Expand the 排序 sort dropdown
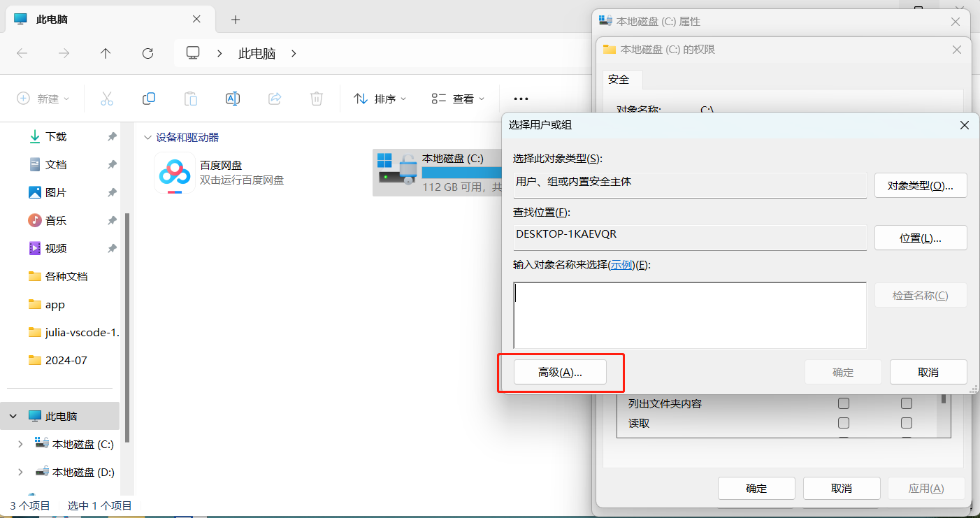 pos(380,99)
